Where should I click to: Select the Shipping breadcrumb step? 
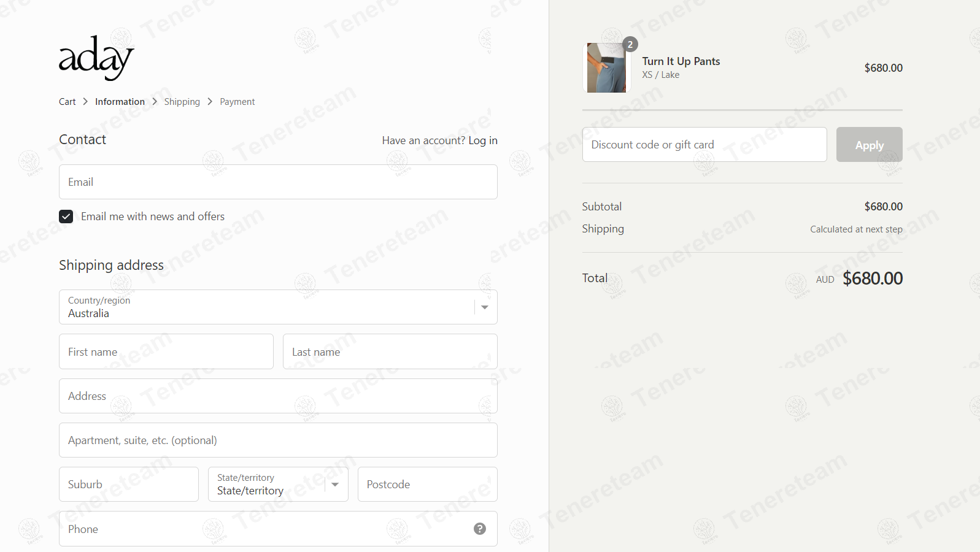(182, 102)
